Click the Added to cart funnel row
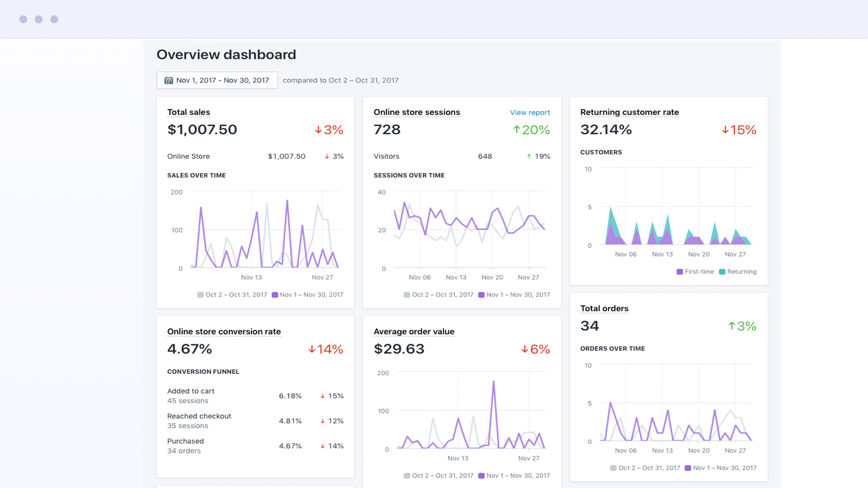 pos(255,396)
